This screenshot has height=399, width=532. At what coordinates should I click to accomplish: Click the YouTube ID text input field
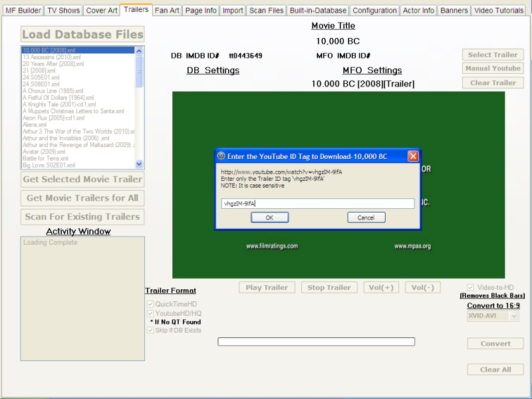click(317, 203)
